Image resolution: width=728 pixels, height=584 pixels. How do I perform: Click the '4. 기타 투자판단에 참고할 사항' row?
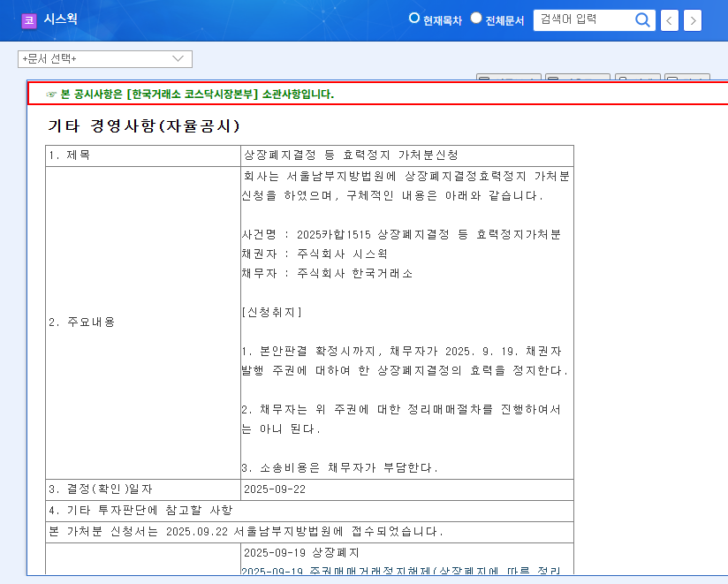pos(310,511)
